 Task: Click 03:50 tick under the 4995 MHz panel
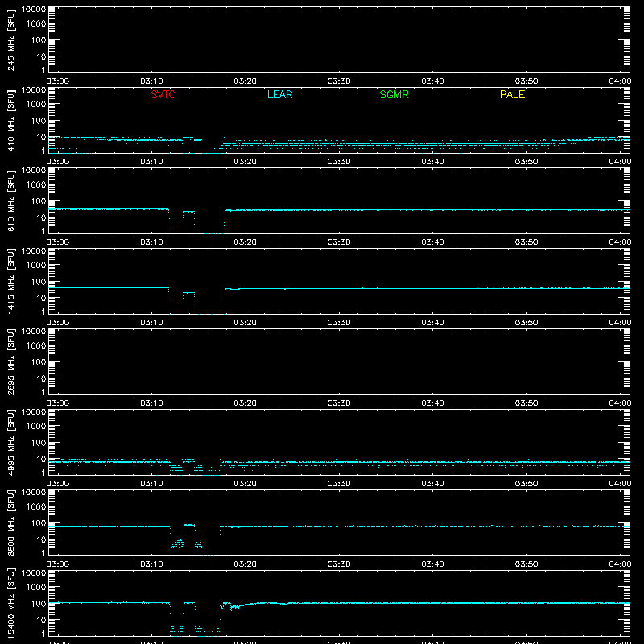coord(526,484)
